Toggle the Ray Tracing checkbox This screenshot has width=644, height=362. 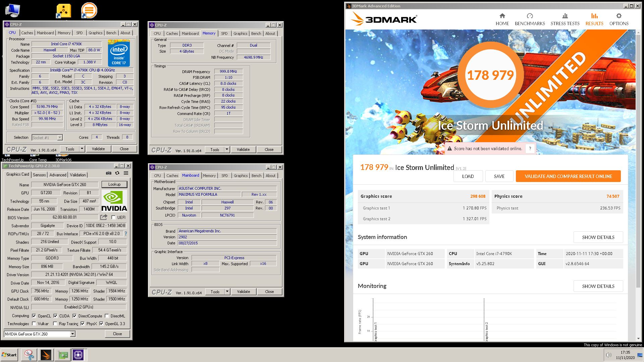55,324
